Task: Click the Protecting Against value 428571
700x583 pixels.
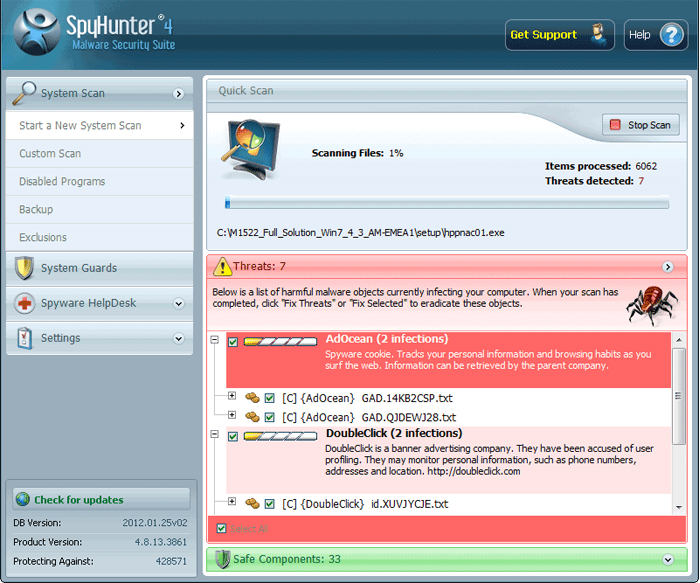Action: (171, 561)
